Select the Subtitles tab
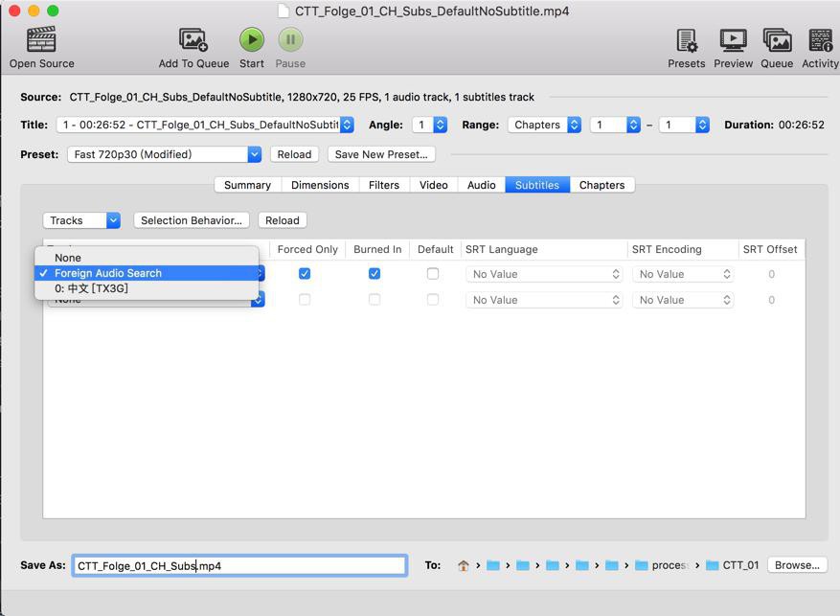Viewport: 840px width, 616px height. (537, 185)
